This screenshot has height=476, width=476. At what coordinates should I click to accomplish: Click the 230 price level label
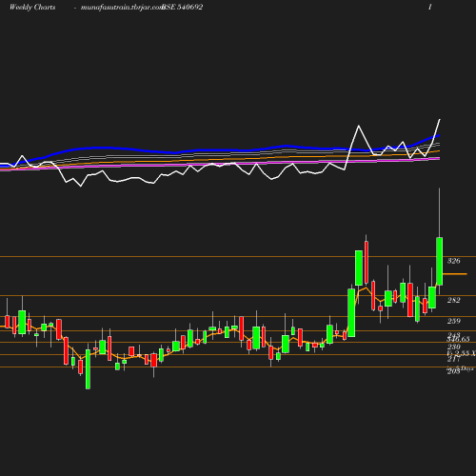click(454, 347)
